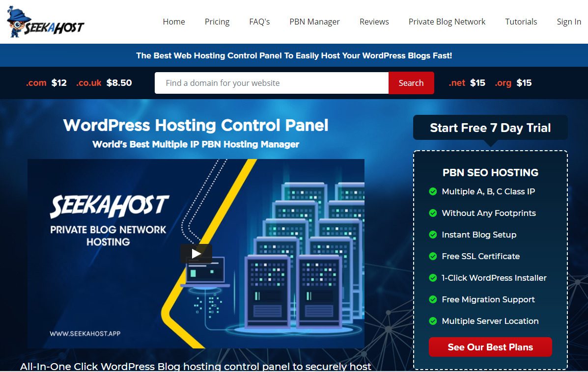Click green checkmark beside Without Any Footprints

coord(433,213)
